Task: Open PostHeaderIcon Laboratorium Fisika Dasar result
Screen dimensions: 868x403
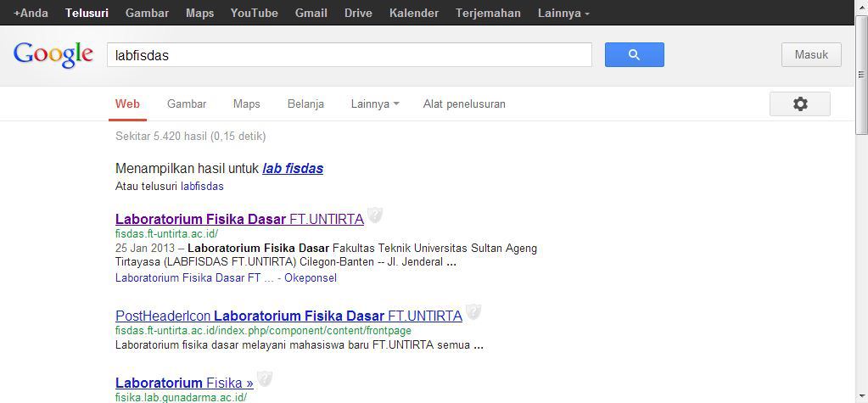Action: click(x=288, y=316)
